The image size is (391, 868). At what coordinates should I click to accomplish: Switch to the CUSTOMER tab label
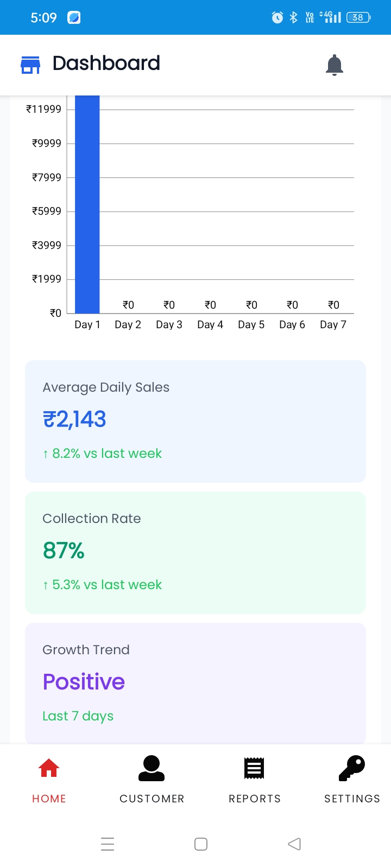[152, 799]
